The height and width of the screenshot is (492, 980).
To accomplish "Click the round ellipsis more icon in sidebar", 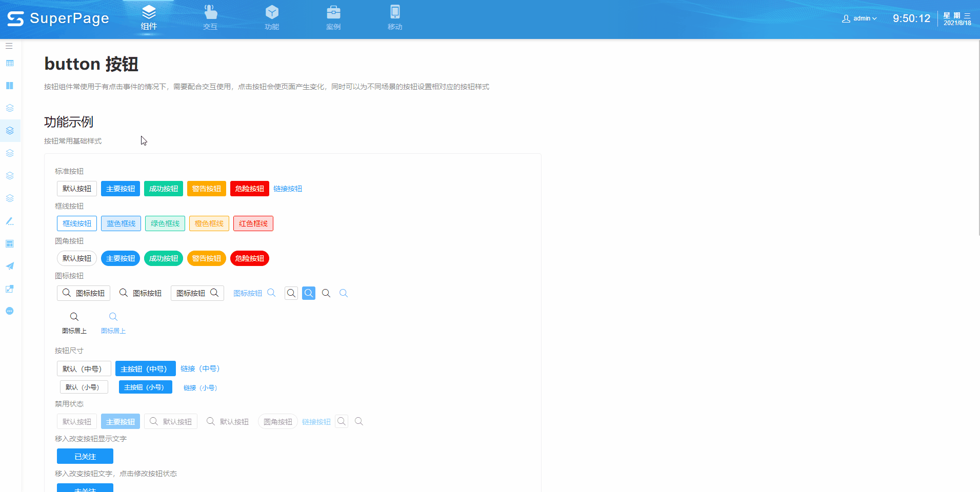I will click(10, 311).
